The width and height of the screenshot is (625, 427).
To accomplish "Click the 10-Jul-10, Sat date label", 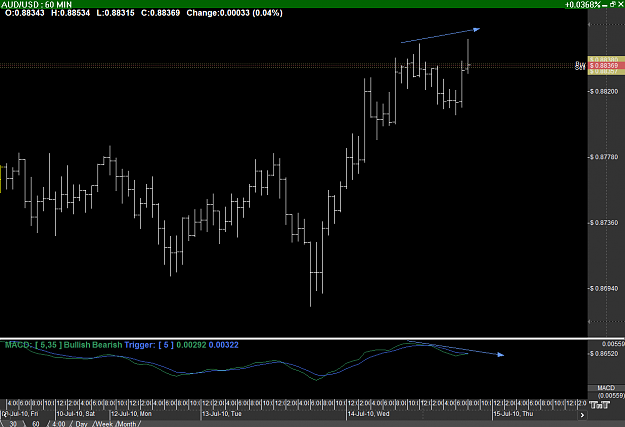I will point(75,414).
